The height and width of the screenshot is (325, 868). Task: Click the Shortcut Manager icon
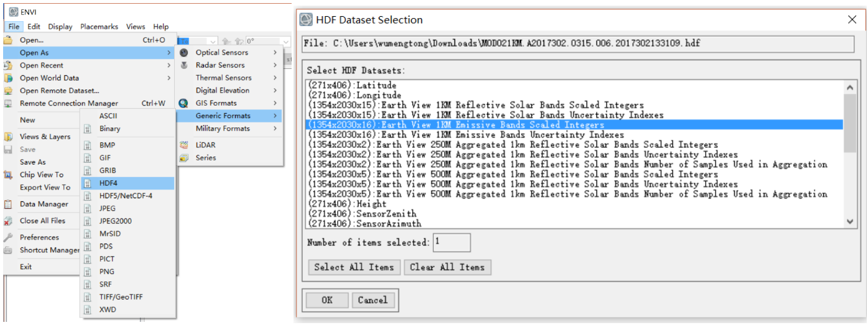(8, 250)
